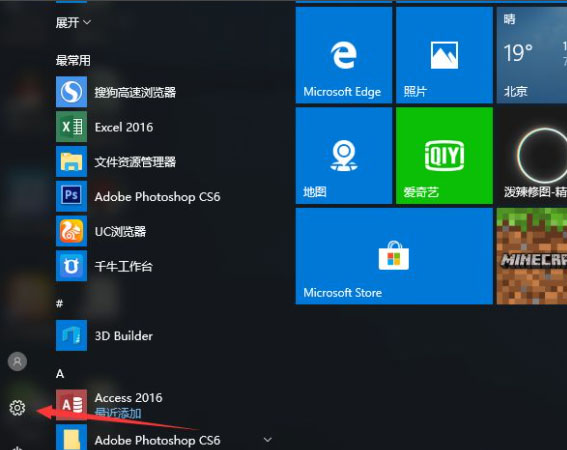The width and height of the screenshot is (567, 450).
Task: Select 搜狗高速浏览器 text entry
Action: pyautogui.click(x=135, y=92)
